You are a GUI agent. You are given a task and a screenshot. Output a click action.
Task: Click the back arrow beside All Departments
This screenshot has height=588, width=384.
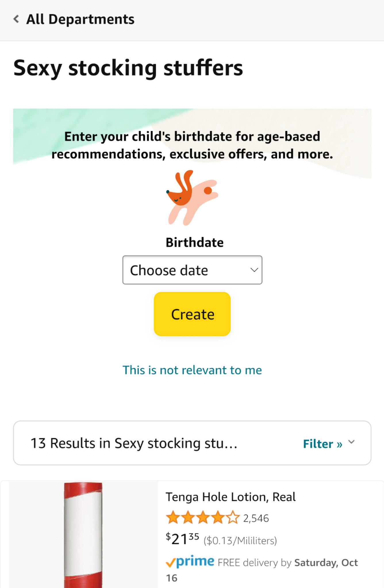coord(16,19)
